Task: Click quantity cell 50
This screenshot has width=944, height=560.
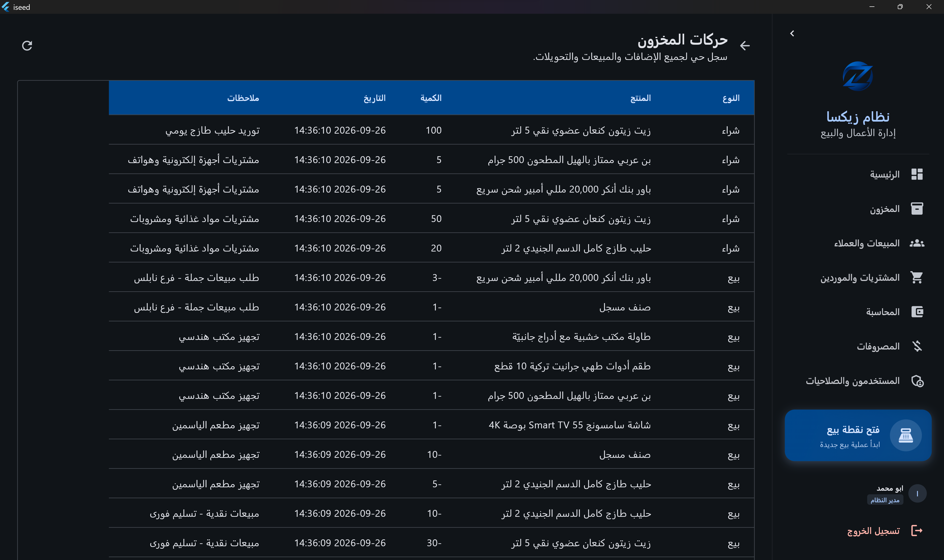Action: 436,219
